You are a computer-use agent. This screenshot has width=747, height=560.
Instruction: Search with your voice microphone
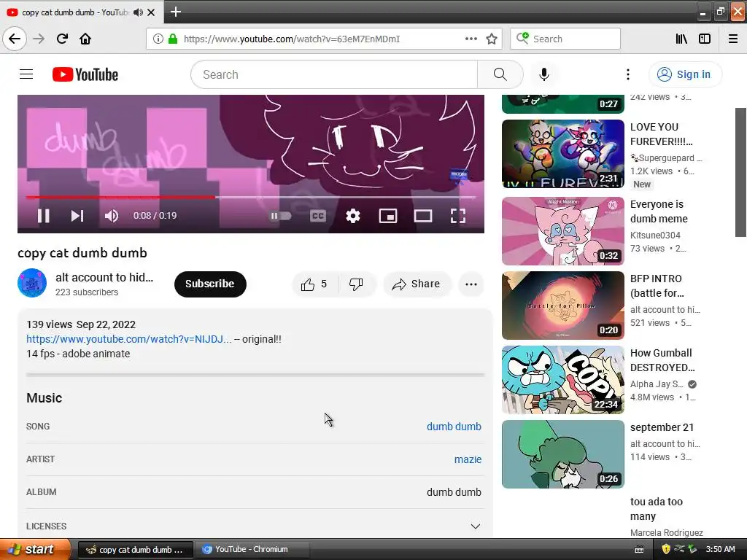[x=544, y=74]
